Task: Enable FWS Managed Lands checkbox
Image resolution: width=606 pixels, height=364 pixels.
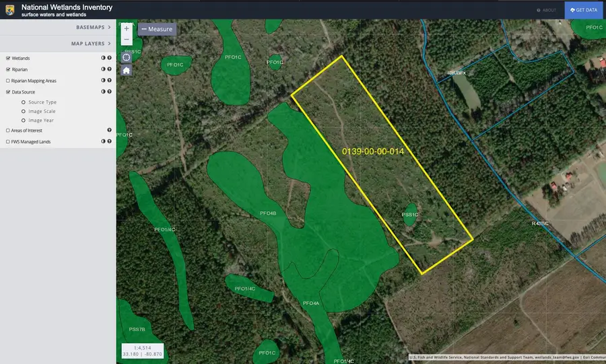Action: (x=8, y=142)
